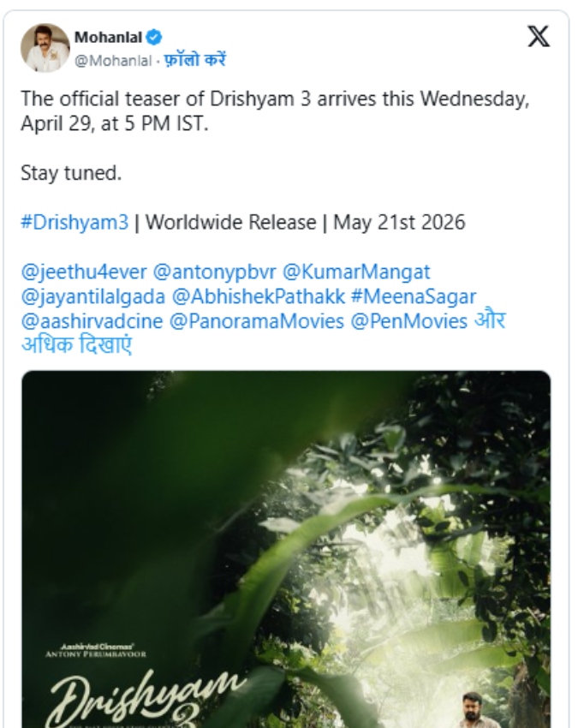The width and height of the screenshot is (578, 728).
Task: Click the @KumarMangat mention
Action: (x=356, y=272)
